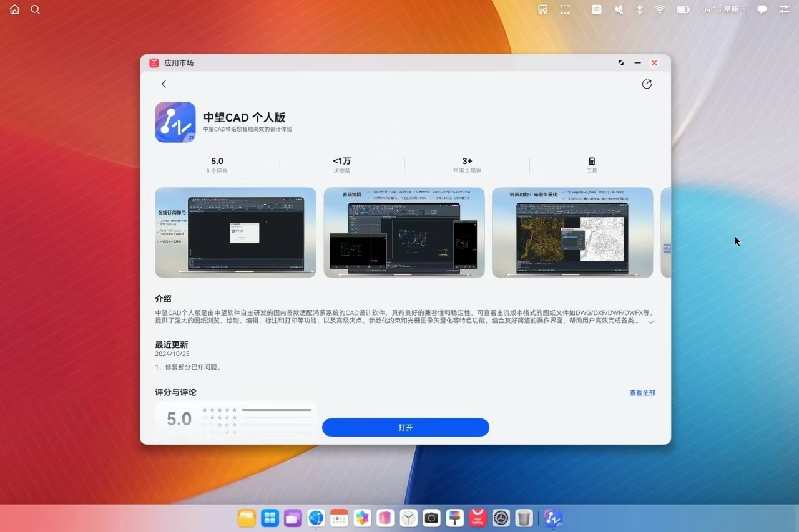Expand the 介绍 description with the chevron

pos(650,322)
